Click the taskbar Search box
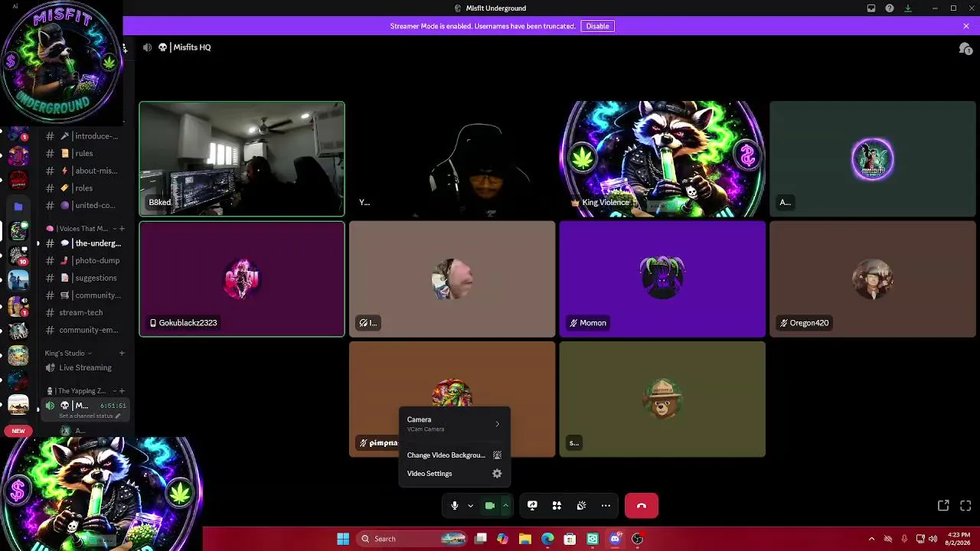Viewport: 980px width, 551px height. click(412, 539)
